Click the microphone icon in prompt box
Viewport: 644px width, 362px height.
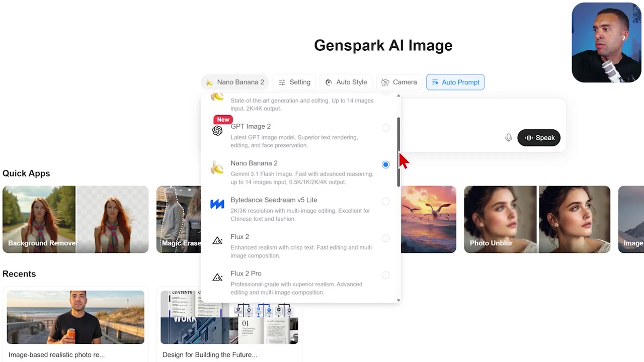click(x=509, y=138)
